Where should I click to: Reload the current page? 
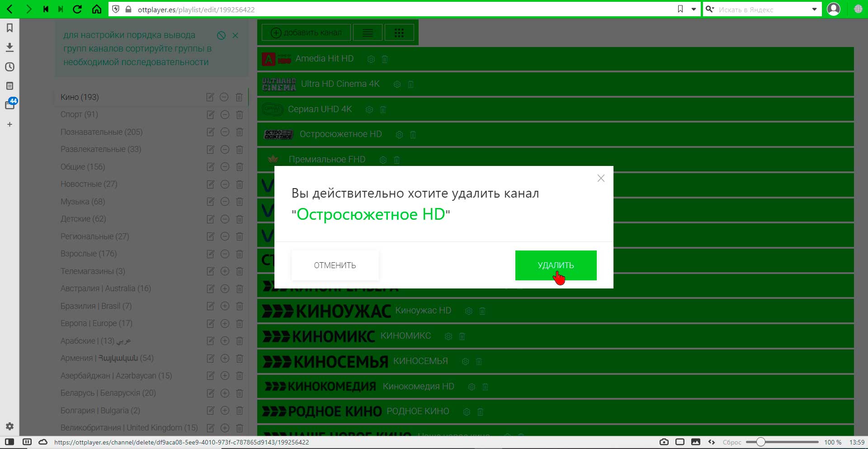pyautogui.click(x=77, y=9)
